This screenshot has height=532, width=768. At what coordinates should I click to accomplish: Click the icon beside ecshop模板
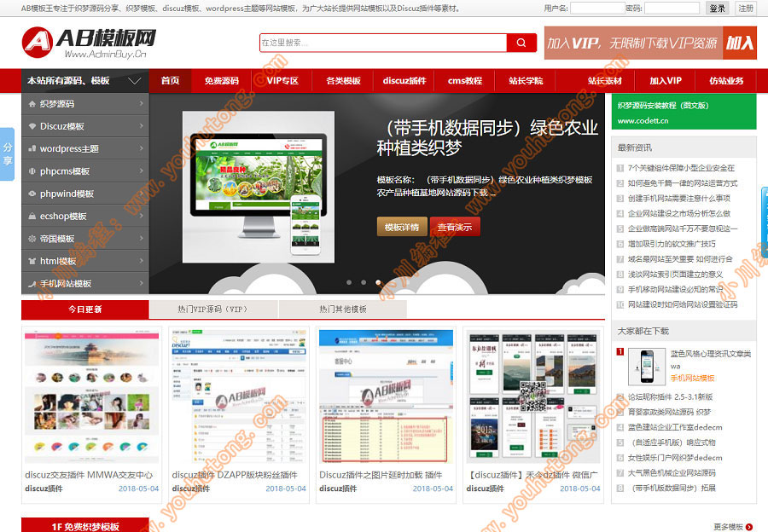click(32, 217)
